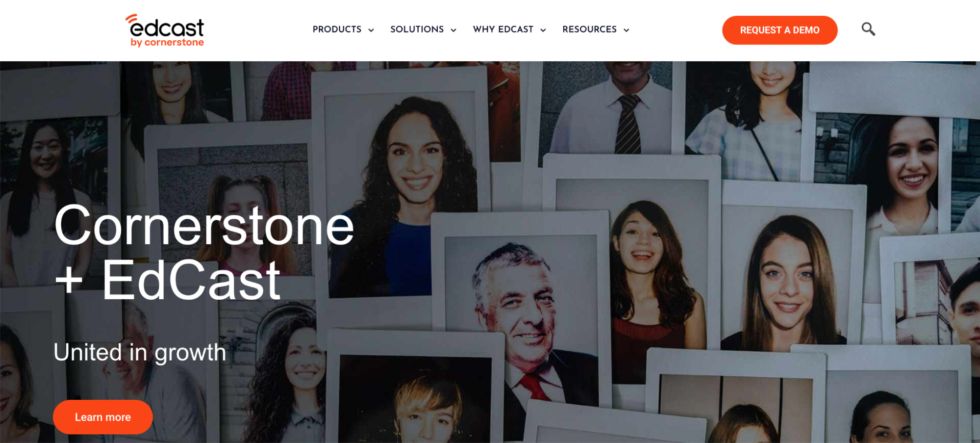The image size is (980, 443).
Task: Click the Learn more button
Action: [x=103, y=417]
